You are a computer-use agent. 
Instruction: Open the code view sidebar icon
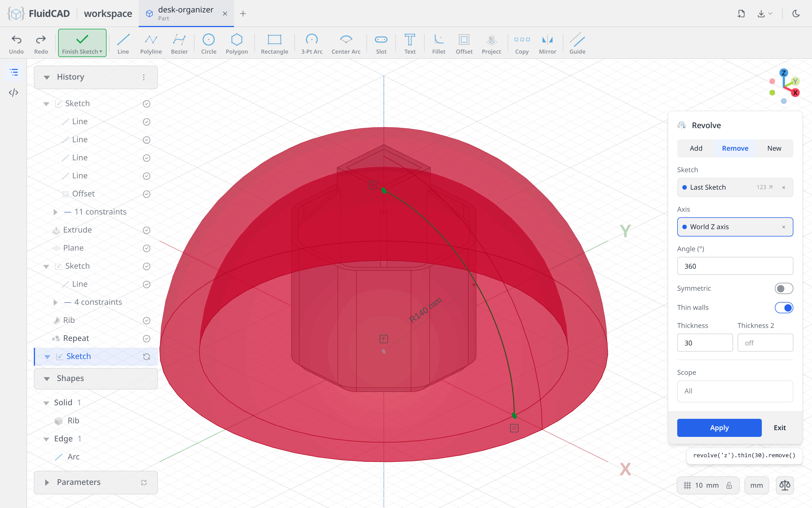coord(14,92)
